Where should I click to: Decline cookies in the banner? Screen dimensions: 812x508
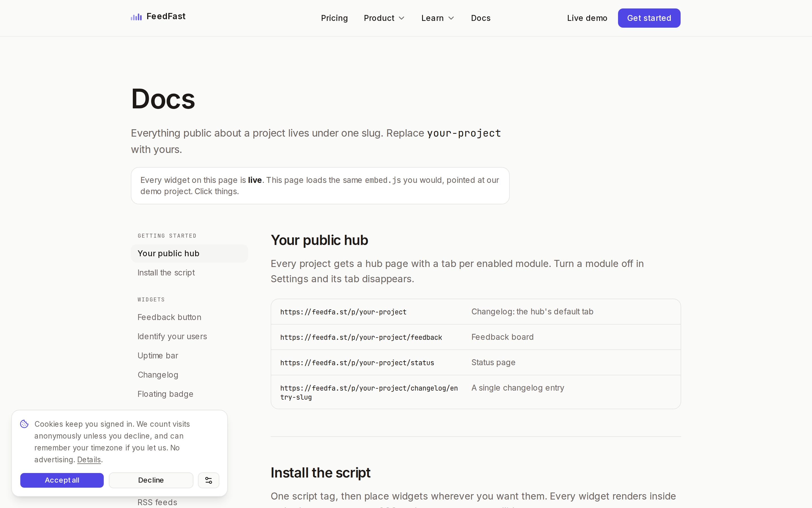click(x=151, y=480)
